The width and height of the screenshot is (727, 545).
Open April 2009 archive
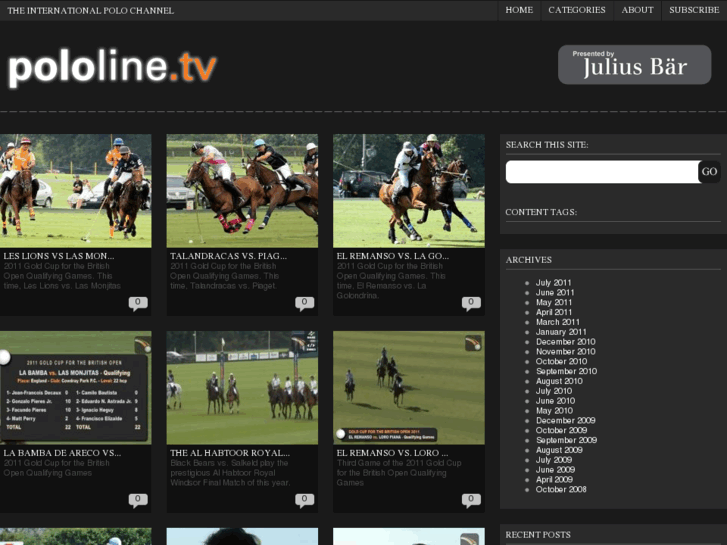tap(555, 480)
